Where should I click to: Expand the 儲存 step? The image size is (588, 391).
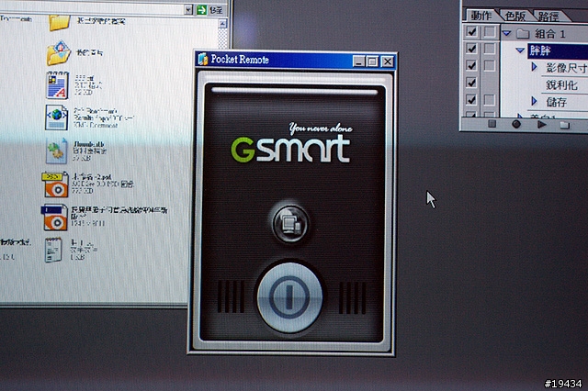535,101
